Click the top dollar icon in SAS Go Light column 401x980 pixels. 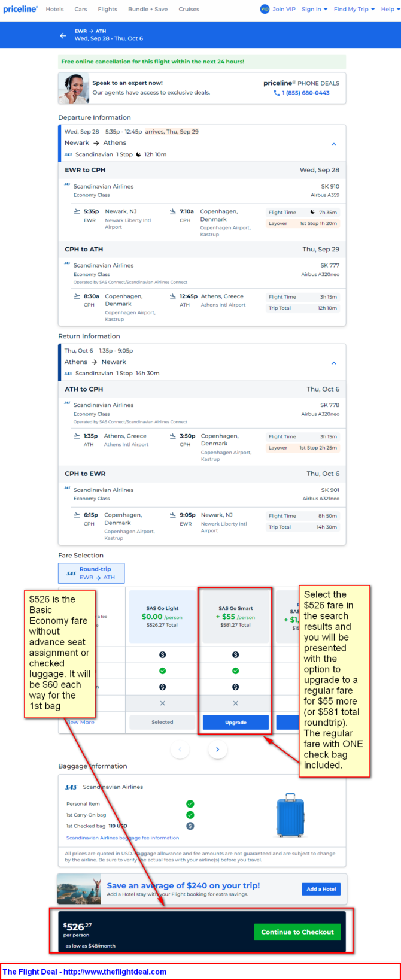click(x=162, y=654)
